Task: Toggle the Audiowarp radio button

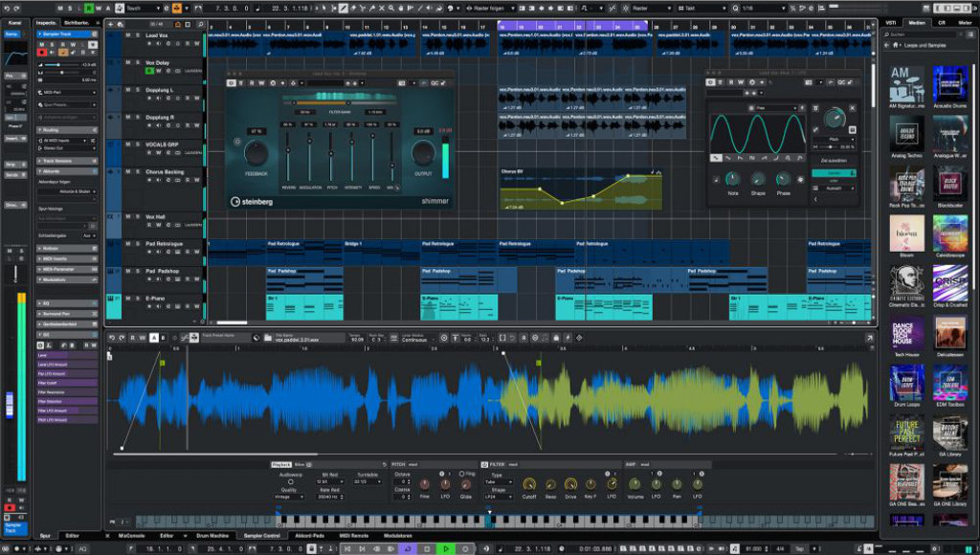Action: pyautogui.click(x=291, y=482)
